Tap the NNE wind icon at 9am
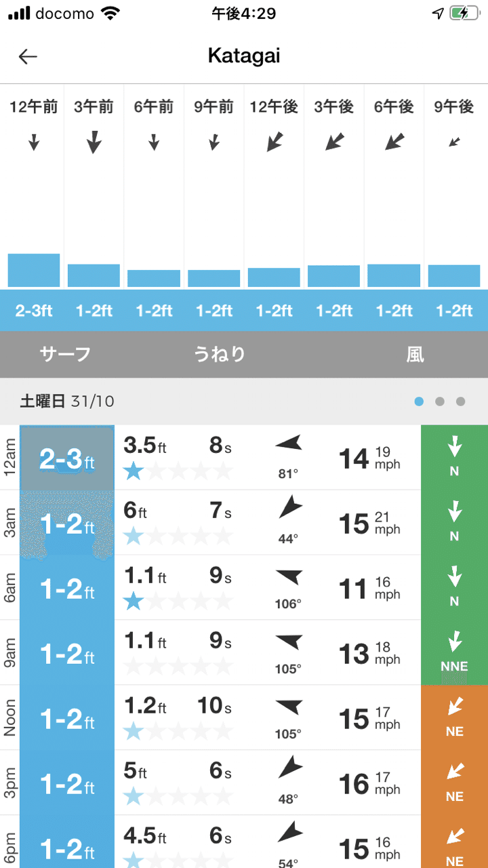Viewport: 488px width, 868px height. (454, 652)
